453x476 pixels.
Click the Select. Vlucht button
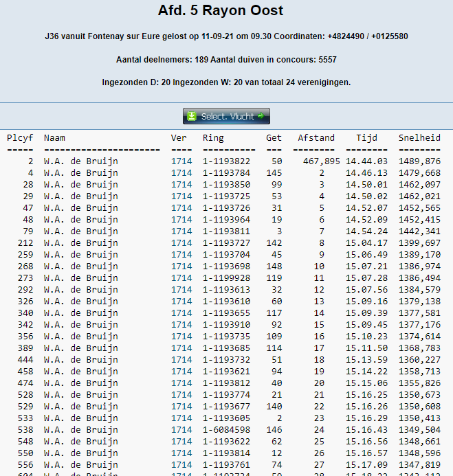[x=226, y=116]
